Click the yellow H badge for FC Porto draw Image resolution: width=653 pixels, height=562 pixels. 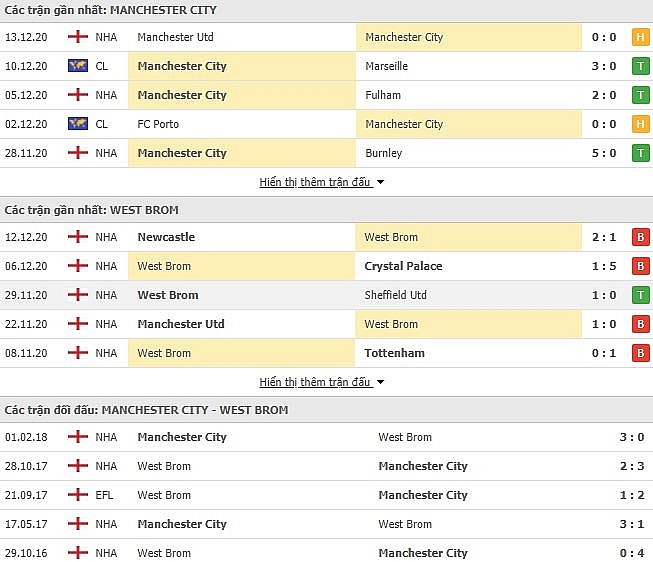[640, 124]
